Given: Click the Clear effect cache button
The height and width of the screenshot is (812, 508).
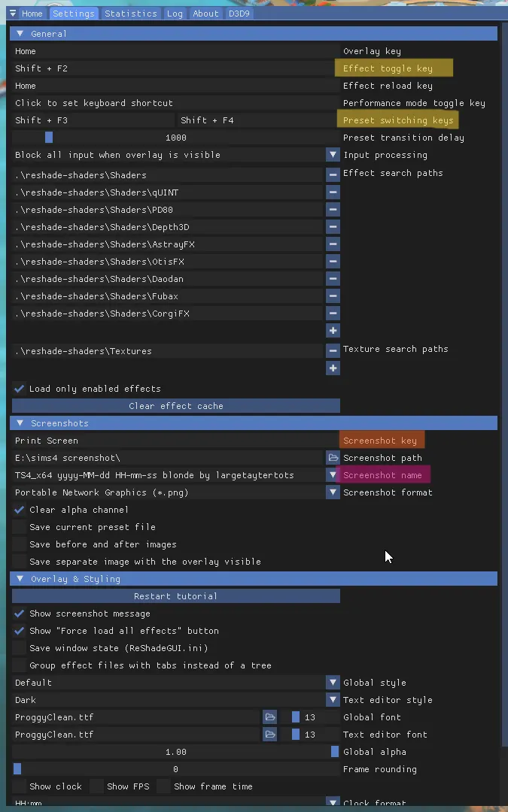Looking at the screenshot, I should pyautogui.click(x=176, y=406).
